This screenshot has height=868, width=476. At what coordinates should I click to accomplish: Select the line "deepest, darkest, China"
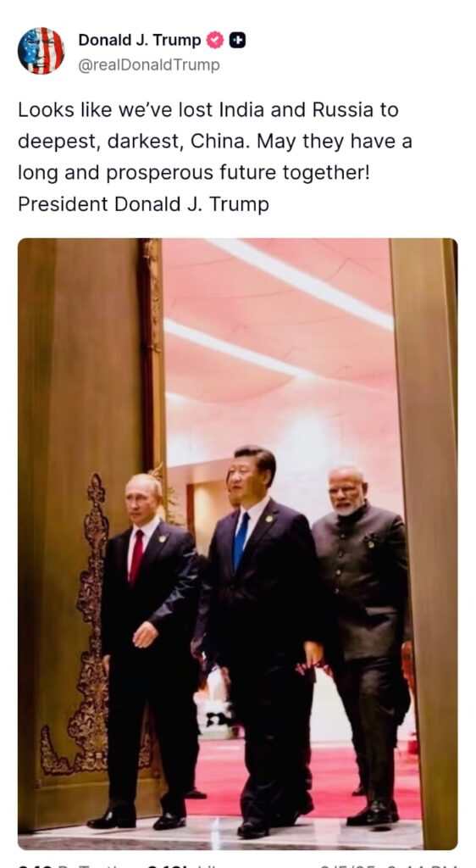click(215, 142)
